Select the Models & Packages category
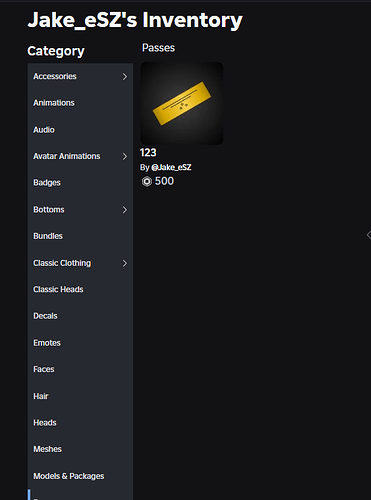Viewport: 371px width, 500px height. point(80,476)
